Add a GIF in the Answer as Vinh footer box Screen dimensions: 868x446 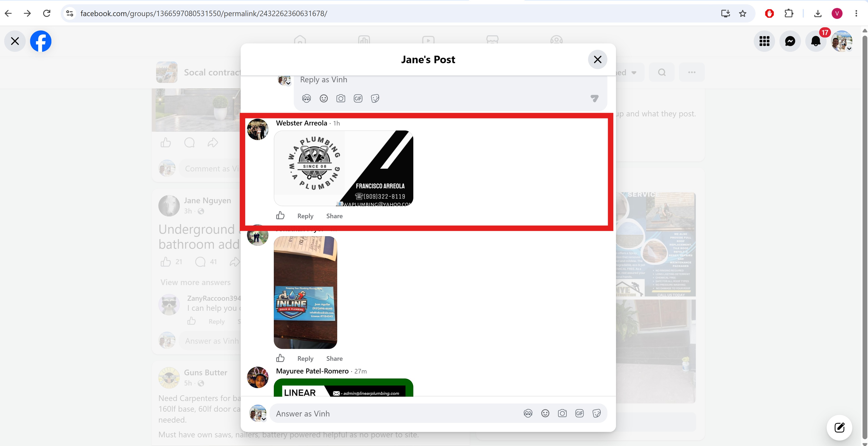point(580,414)
